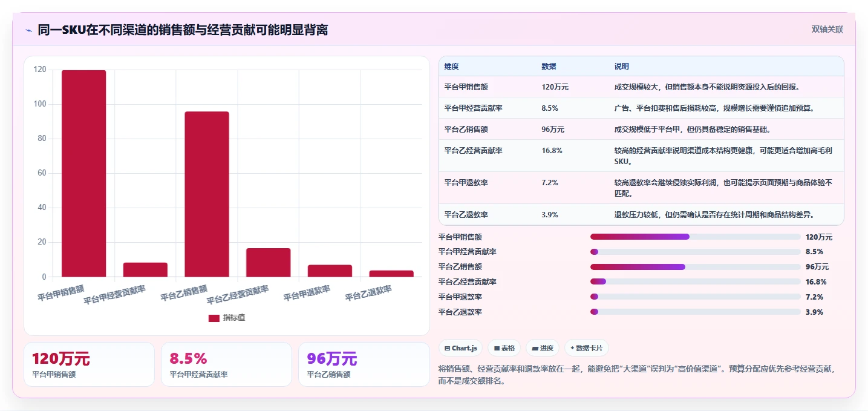This screenshot has width=868, height=411.
Task: Select the Chart.js pill
Action: coord(460,348)
